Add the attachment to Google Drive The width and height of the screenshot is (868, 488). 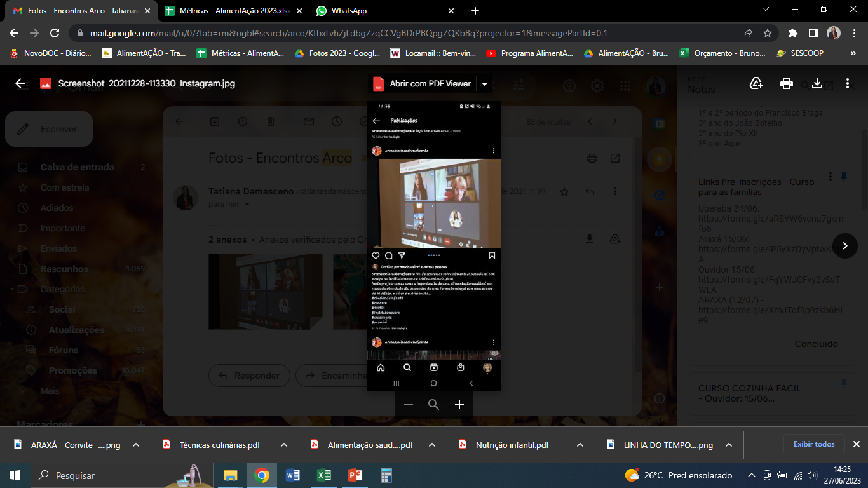click(756, 83)
